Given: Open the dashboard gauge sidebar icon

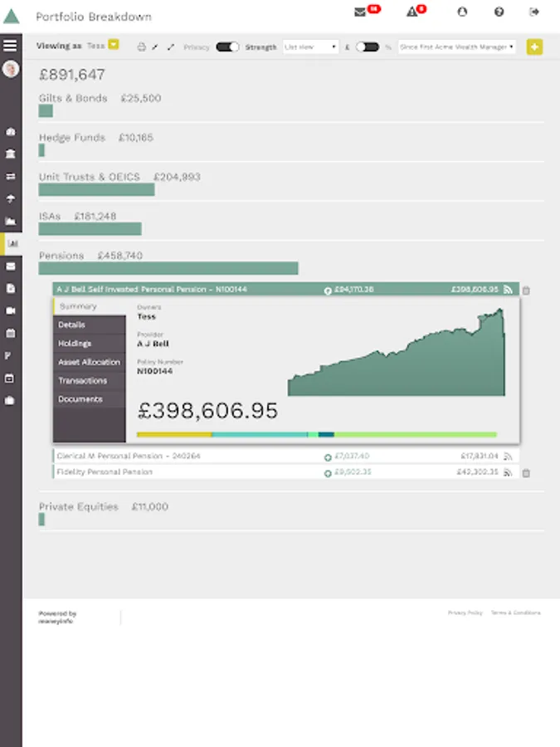Looking at the screenshot, I should 11,131.
